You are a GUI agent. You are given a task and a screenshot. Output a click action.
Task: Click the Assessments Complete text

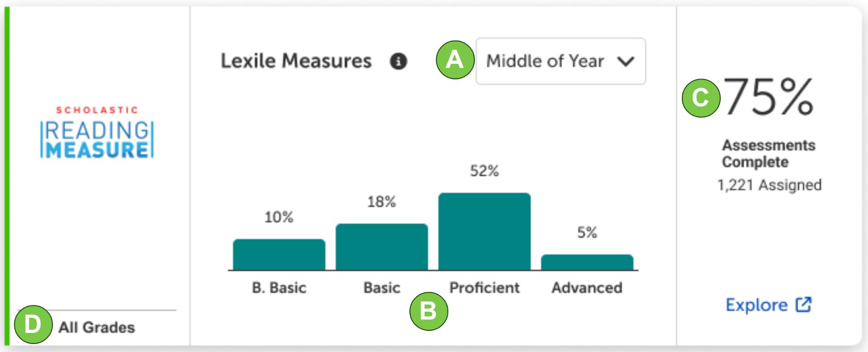[x=769, y=153]
